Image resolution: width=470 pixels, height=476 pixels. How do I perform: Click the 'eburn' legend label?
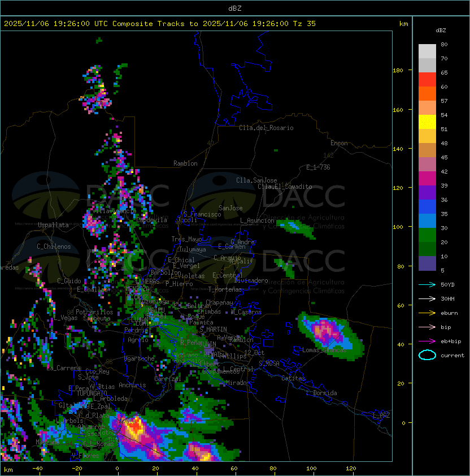[449, 313]
